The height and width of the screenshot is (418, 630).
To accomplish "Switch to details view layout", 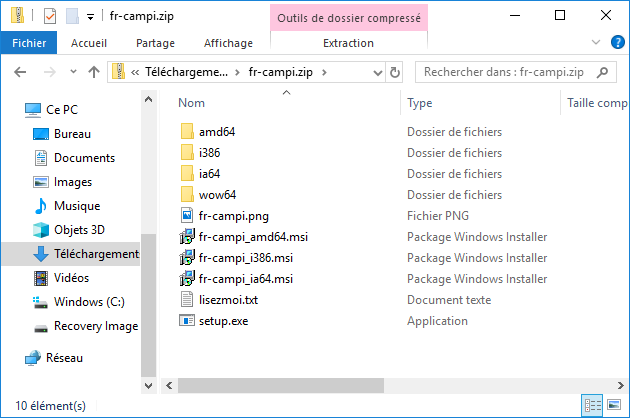I will [x=593, y=405].
